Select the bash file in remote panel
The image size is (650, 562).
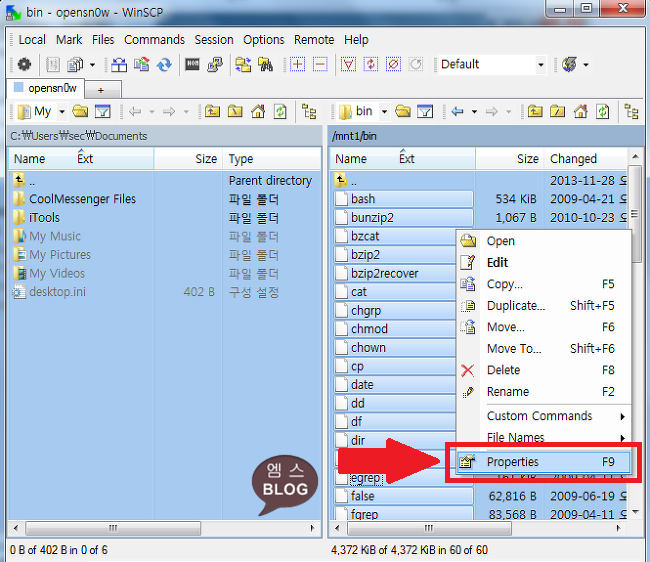pos(403,199)
